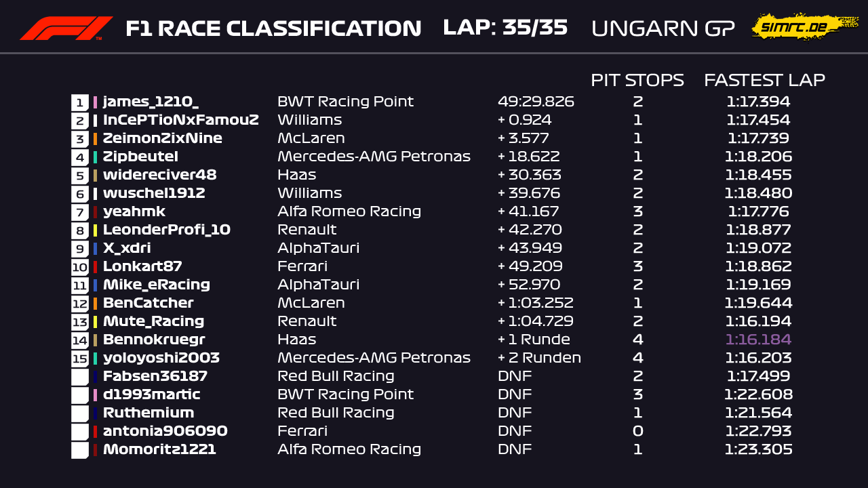Select the Mercedes-AMG Petronas team for yoloyoshi2003
868x488 pixels.
coord(374,358)
